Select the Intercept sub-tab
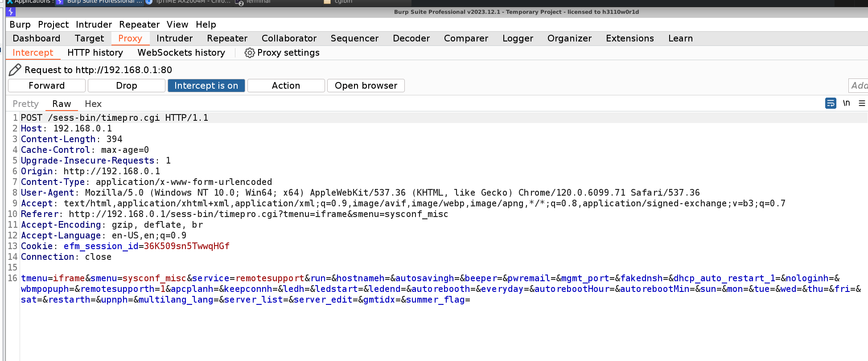868x361 pixels. [x=33, y=53]
